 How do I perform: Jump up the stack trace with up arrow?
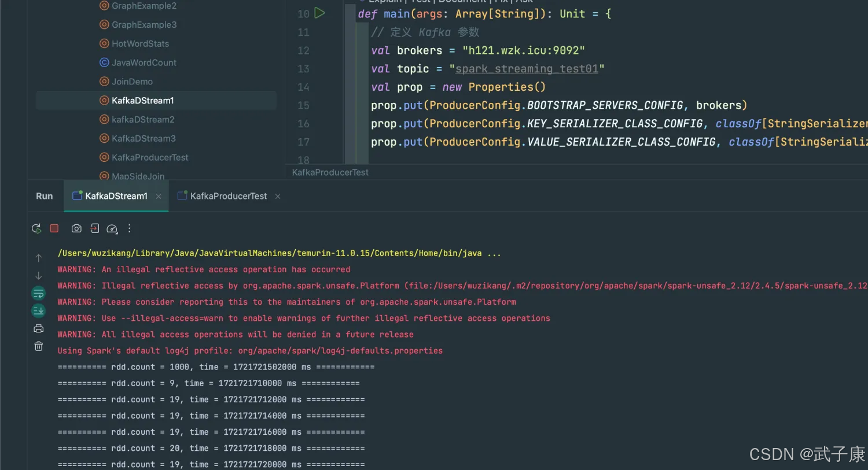tap(39, 258)
